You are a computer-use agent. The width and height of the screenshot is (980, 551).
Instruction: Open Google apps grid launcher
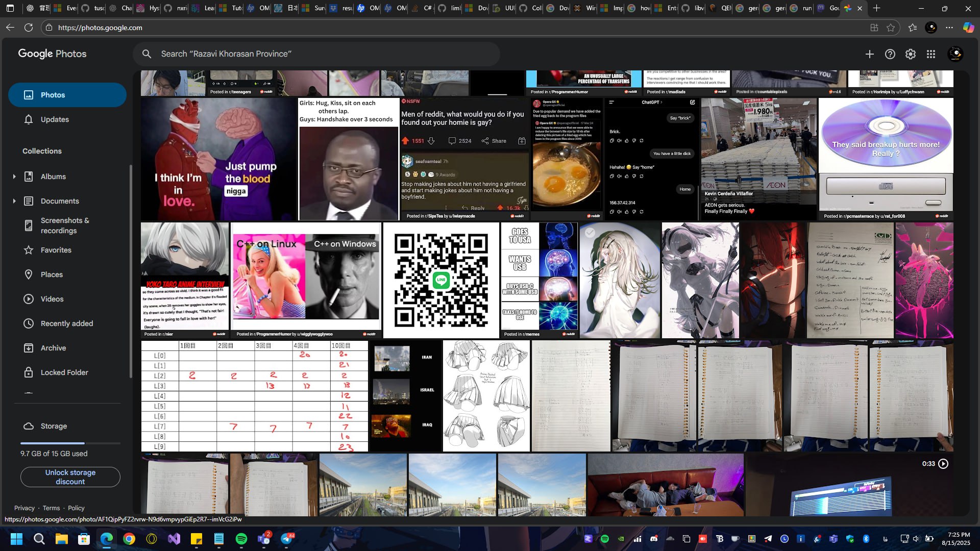(930, 54)
